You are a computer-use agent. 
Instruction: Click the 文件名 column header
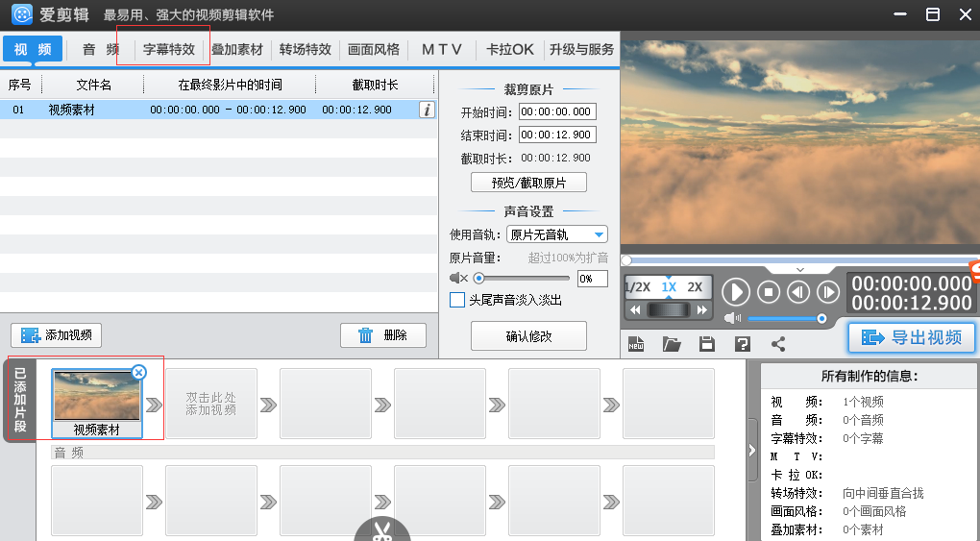[x=94, y=85]
